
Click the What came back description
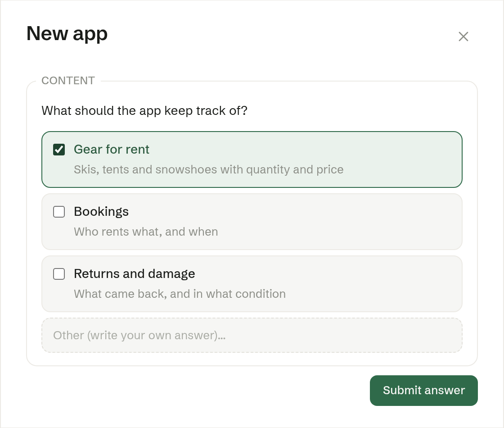pos(180,294)
